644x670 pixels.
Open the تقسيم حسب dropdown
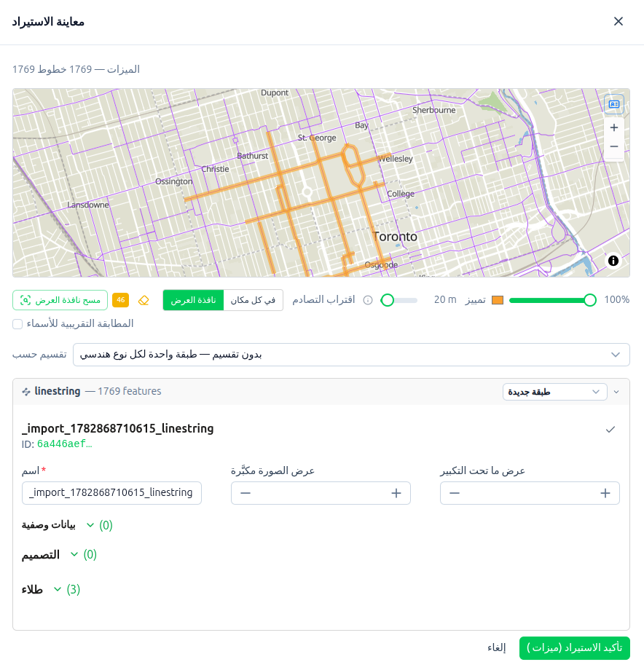(x=351, y=355)
